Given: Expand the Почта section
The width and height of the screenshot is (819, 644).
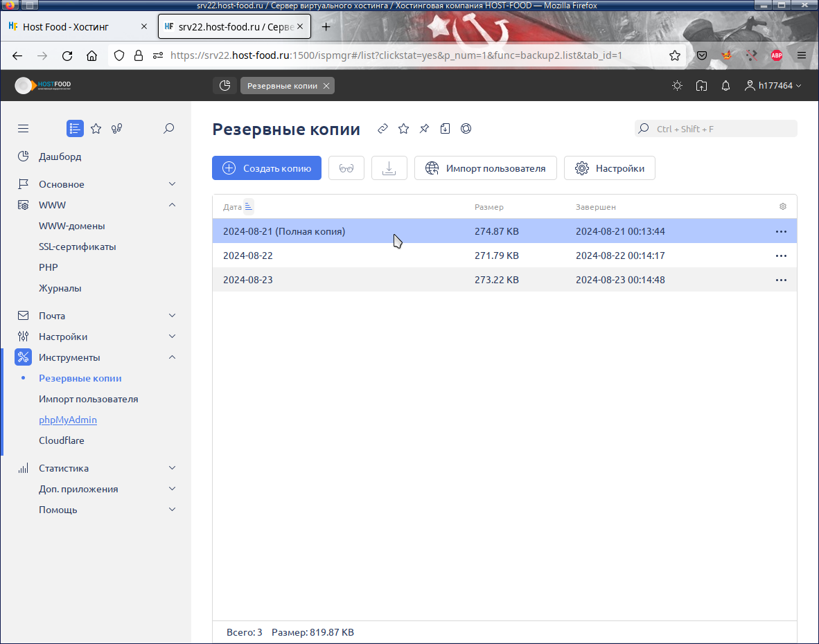Looking at the screenshot, I should [x=97, y=316].
